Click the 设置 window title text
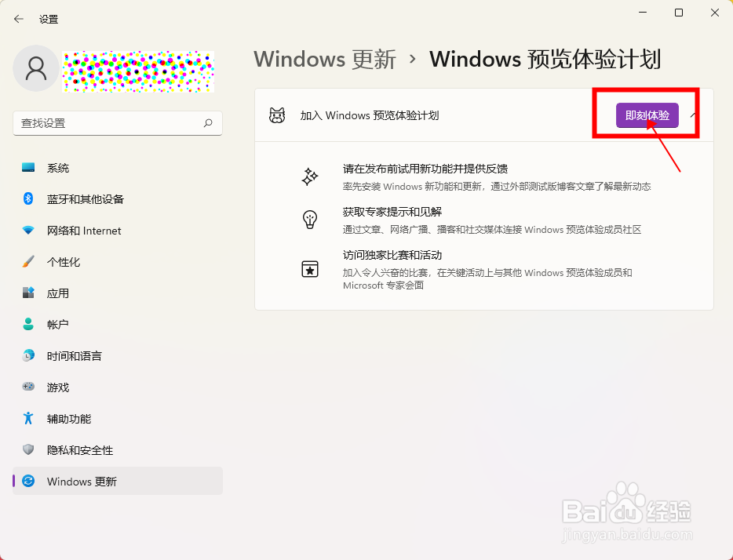Viewport: 733px width, 560px height. click(49, 19)
